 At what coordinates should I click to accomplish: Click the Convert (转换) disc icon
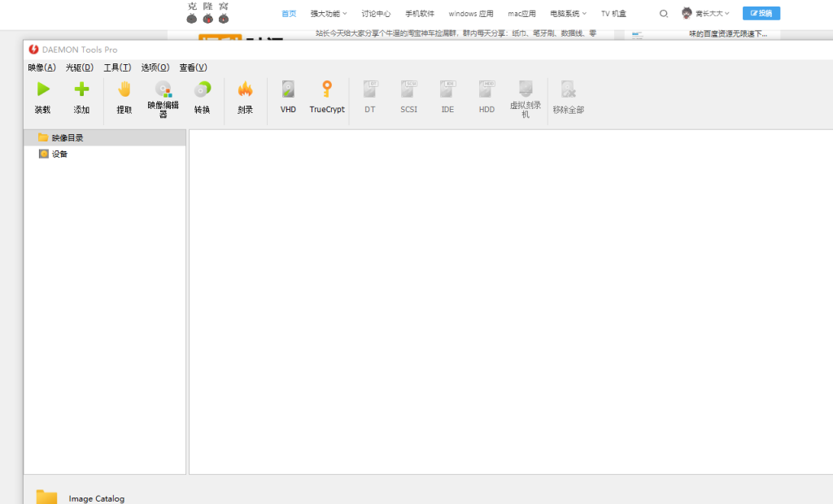click(202, 89)
